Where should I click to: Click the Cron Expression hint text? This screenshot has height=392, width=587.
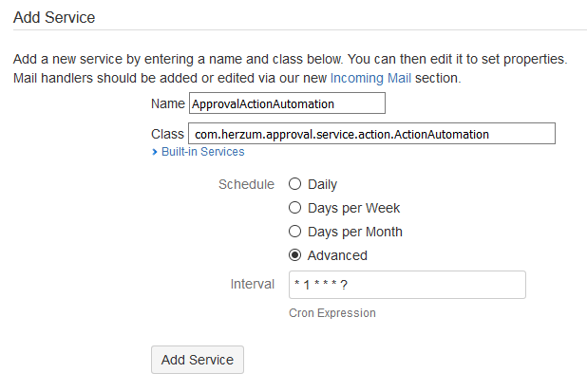pyautogui.click(x=331, y=313)
